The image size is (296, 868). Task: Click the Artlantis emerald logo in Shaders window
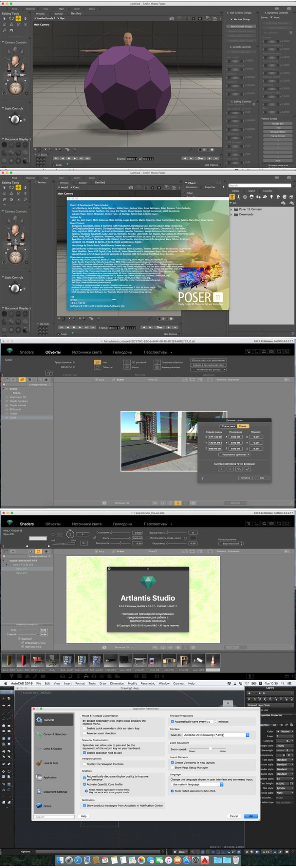(x=10, y=523)
